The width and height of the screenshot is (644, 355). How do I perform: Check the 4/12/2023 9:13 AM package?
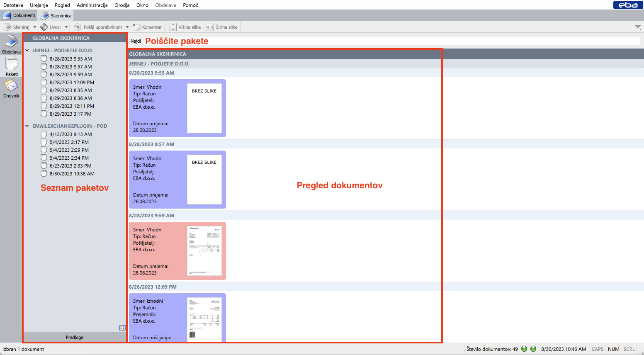coord(44,134)
